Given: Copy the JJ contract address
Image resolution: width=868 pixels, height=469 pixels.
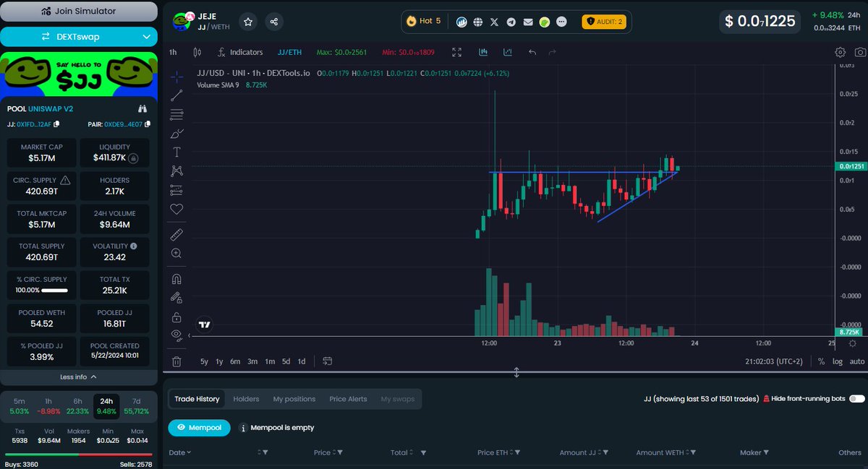Looking at the screenshot, I should [57, 124].
